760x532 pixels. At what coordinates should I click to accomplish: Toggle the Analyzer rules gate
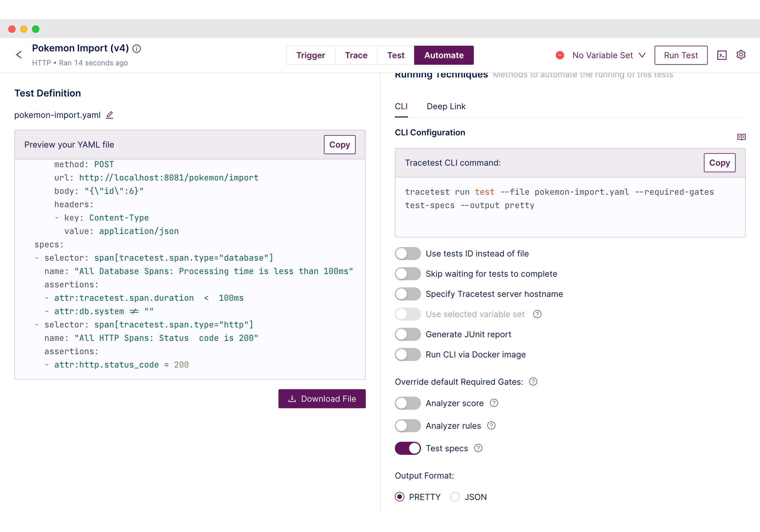tap(408, 426)
